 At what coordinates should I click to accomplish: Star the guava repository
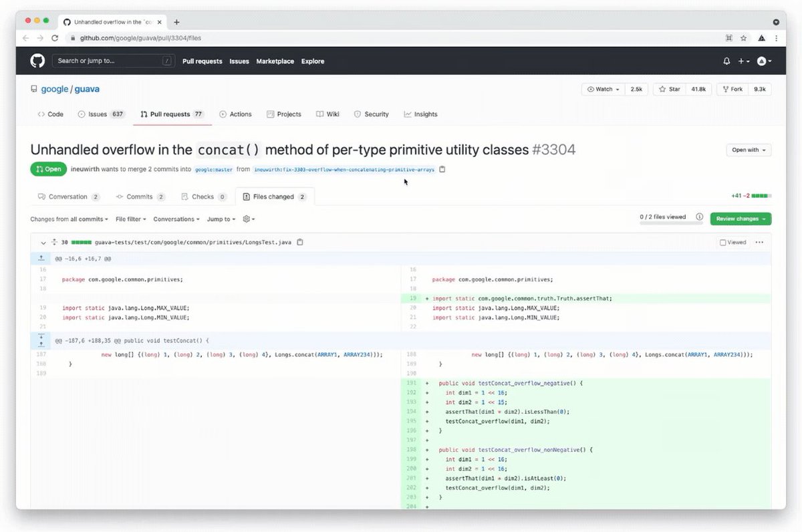pos(669,89)
